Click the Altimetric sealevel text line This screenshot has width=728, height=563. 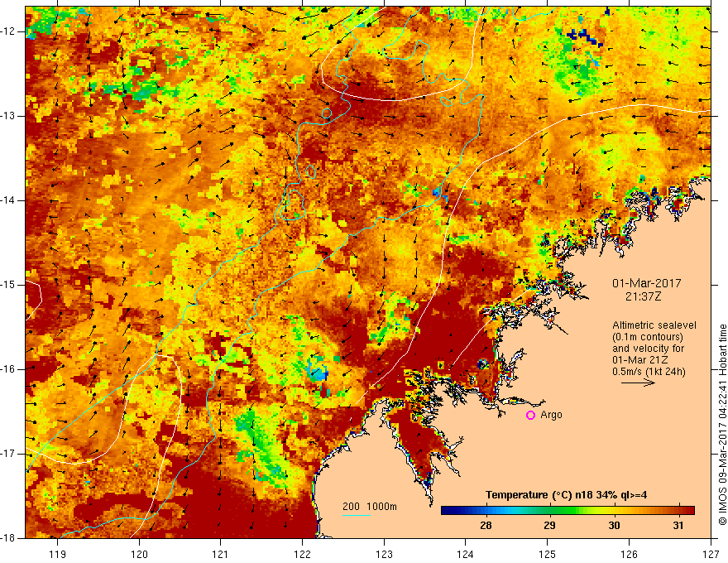tap(654, 325)
